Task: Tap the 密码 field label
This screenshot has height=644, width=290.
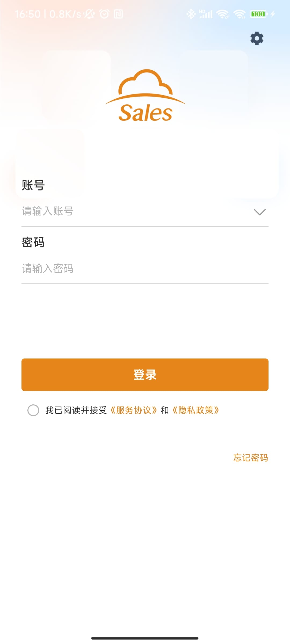Action: pyautogui.click(x=33, y=242)
